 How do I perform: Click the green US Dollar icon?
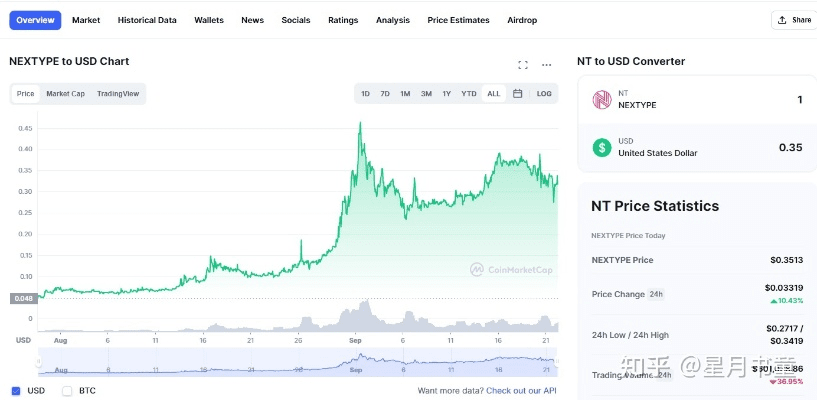tap(601, 147)
